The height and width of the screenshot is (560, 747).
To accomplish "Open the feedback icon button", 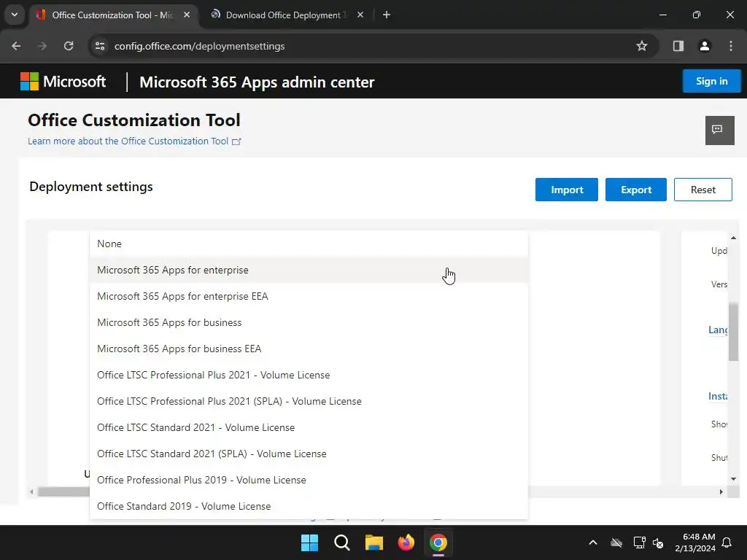I will (x=719, y=130).
